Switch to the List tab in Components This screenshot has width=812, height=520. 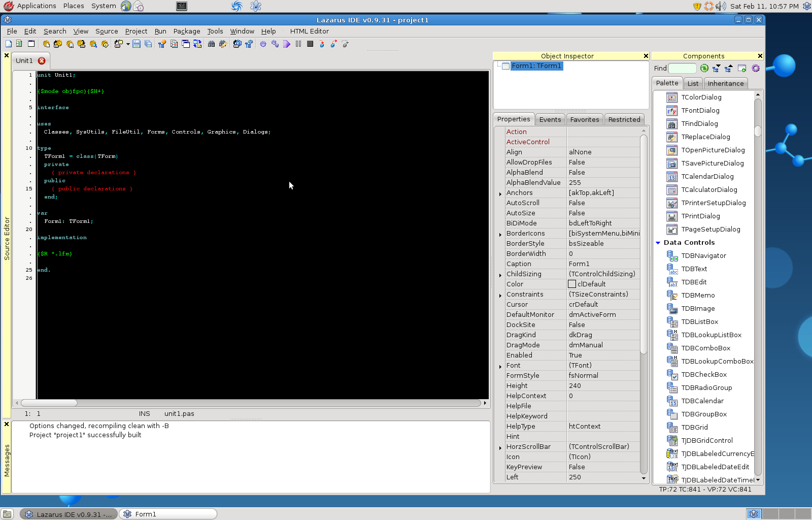pyautogui.click(x=693, y=83)
